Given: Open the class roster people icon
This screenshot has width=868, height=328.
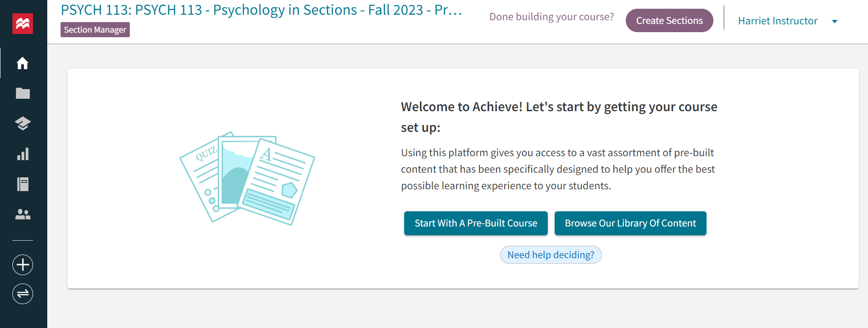Looking at the screenshot, I should tap(22, 214).
